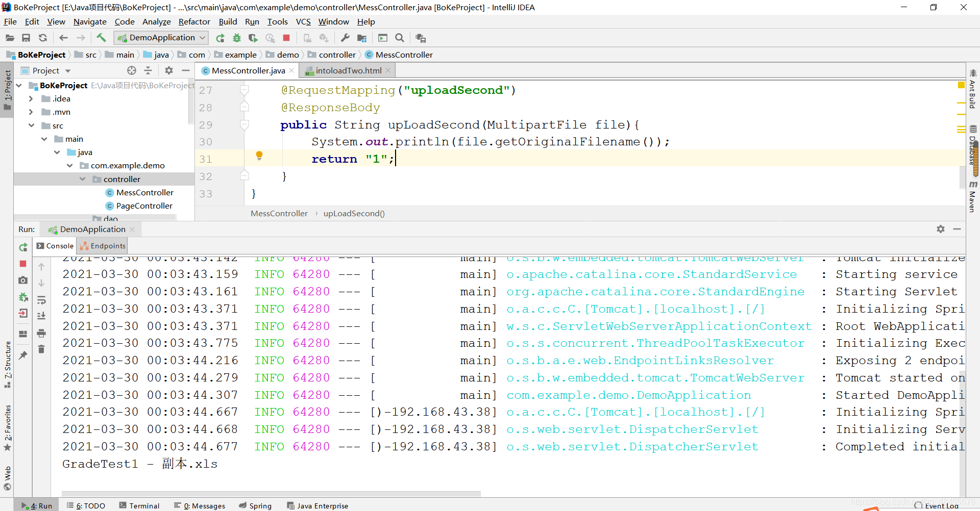Open the Event Log

pos(937,505)
